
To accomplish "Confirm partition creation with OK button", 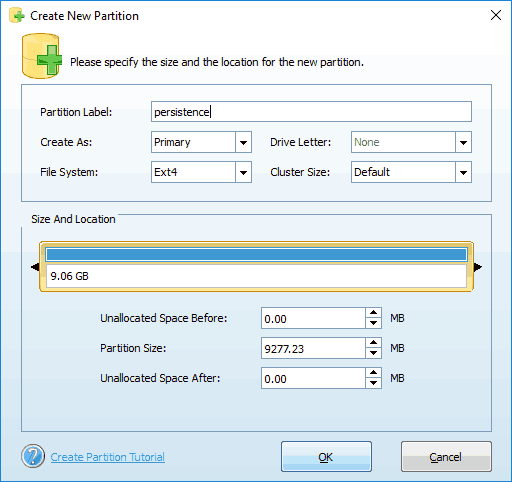I will click(326, 457).
